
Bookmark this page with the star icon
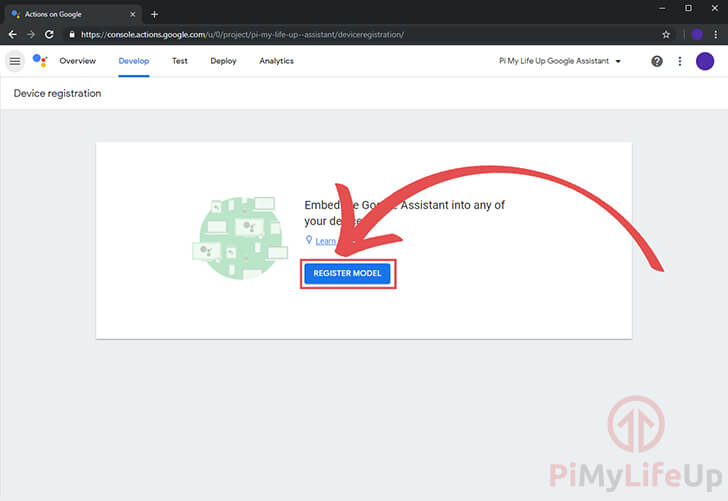(666, 34)
